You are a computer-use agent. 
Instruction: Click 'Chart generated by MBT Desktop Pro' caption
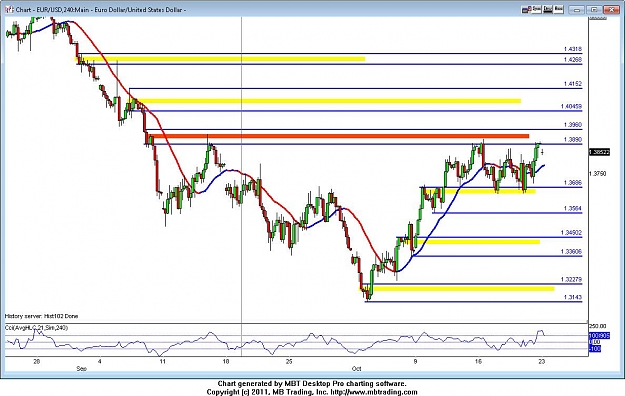281,384
